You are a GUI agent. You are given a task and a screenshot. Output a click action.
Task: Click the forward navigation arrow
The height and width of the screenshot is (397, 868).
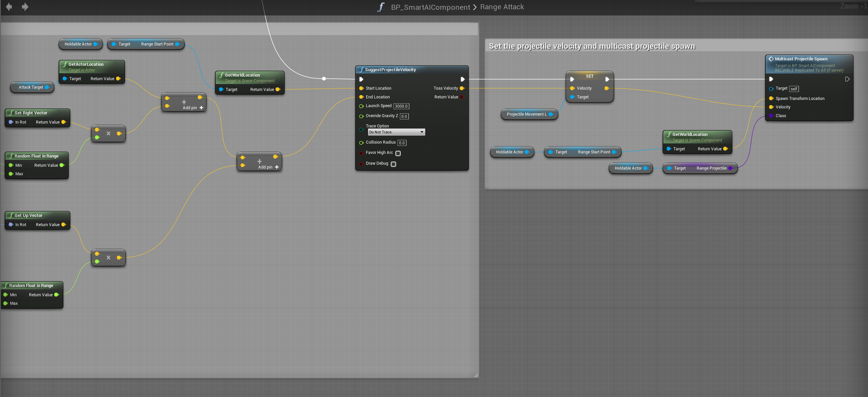click(25, 7)
